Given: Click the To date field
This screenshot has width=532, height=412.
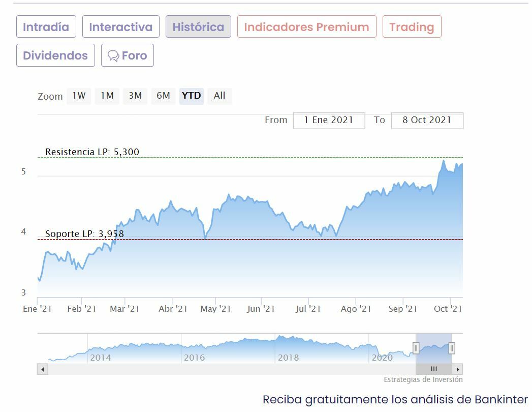Looking at the screenshot, I should point(427,121).
